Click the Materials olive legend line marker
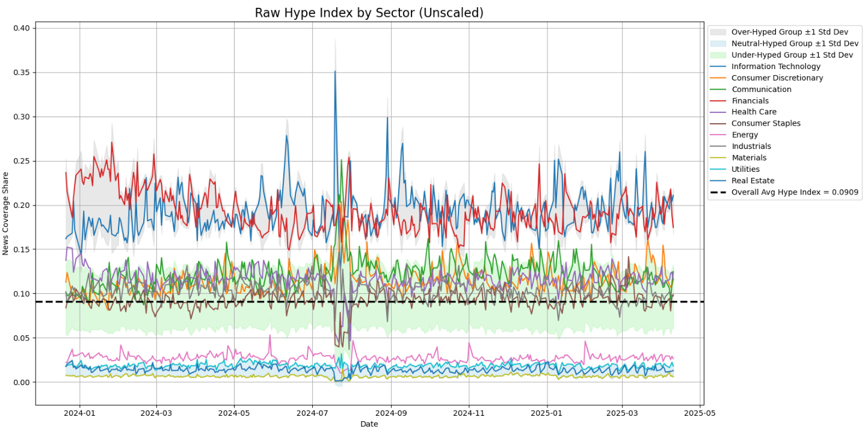The width and height of the screenshot is (868, 429). click(x=719, y=158)
